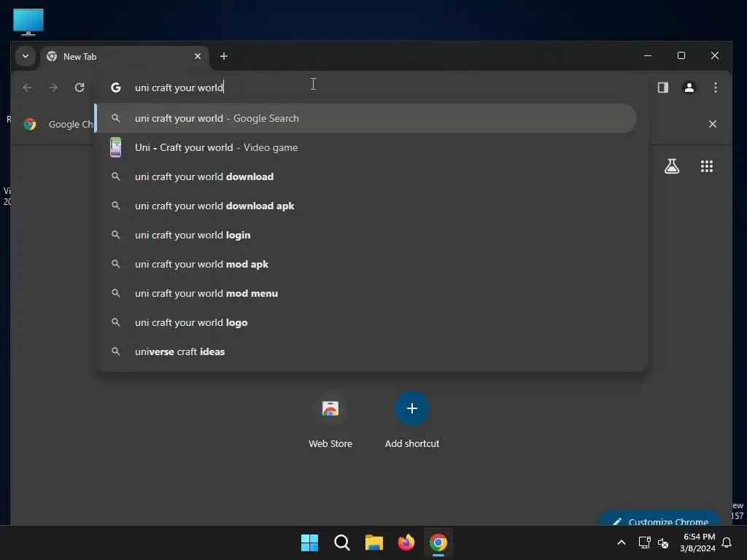Open muted volume tray icon
The width and height of the screenshot is (747, 560).
(x=662, y=542)
